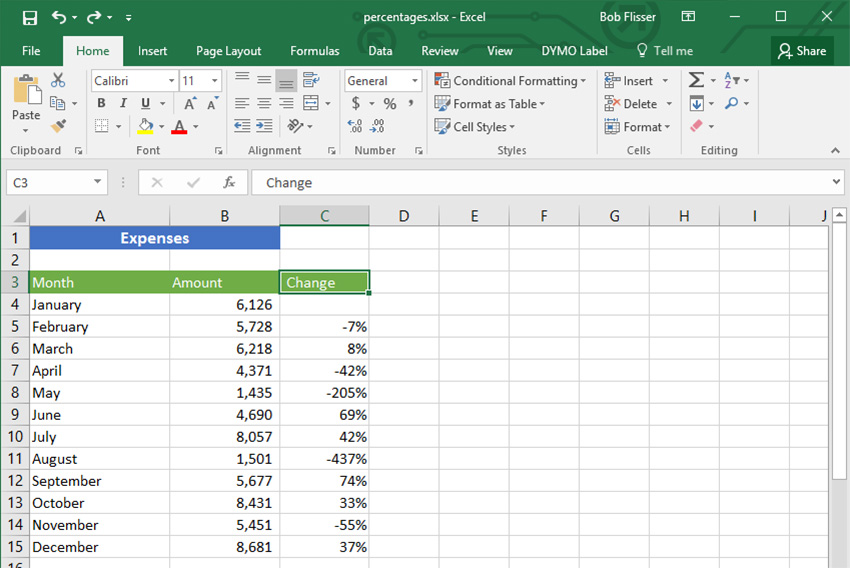Open the Conditional Formatting dropdown
Screen dimensions: 850x568
click(510, 81)
